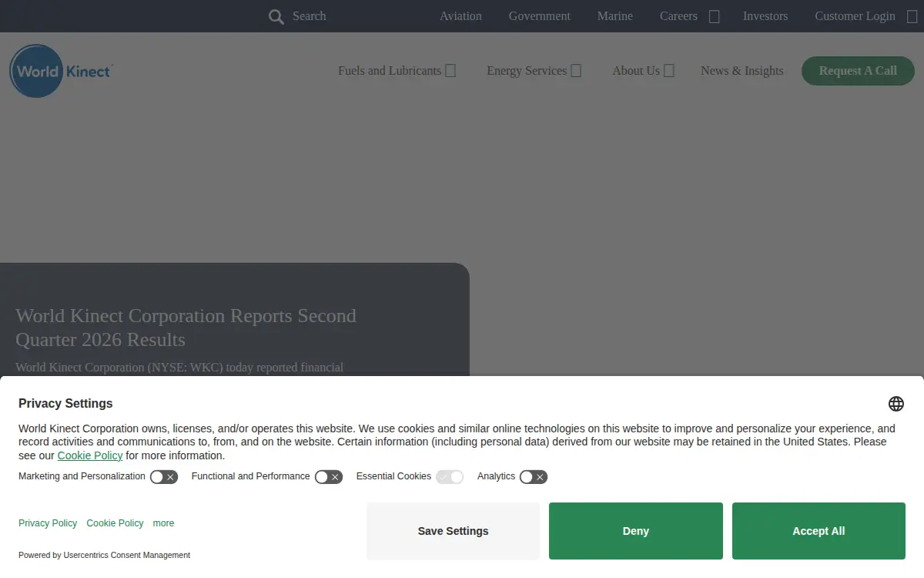Click the 'Privacy Settings' heading

pyautogui.click(x=65, y=404)
